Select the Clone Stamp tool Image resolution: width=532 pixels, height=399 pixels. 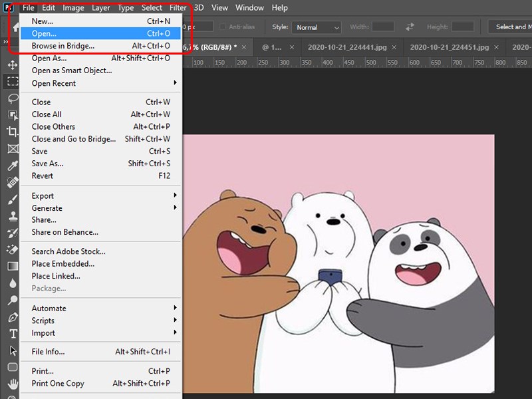click(x=12, y=216)
